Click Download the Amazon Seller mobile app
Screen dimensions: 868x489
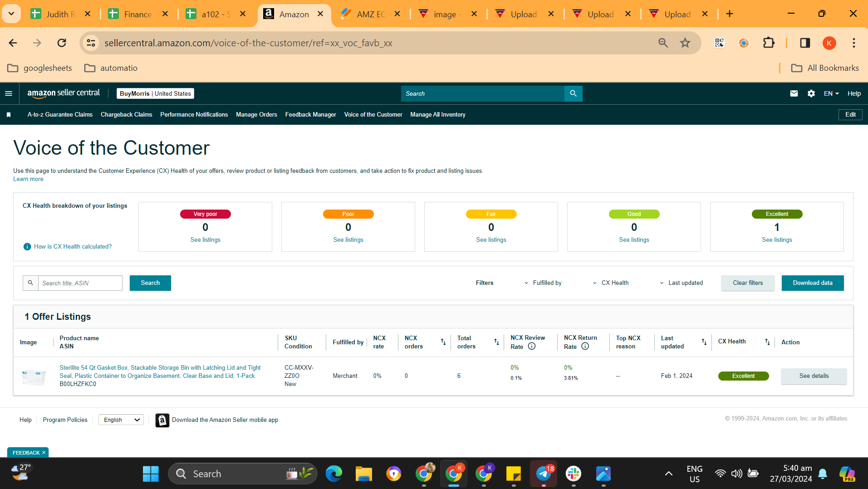225,420
